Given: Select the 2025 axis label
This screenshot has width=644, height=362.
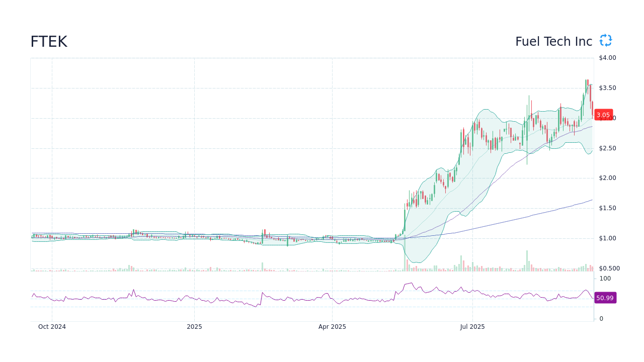Looking at the screenshot, I should point(194,327).
